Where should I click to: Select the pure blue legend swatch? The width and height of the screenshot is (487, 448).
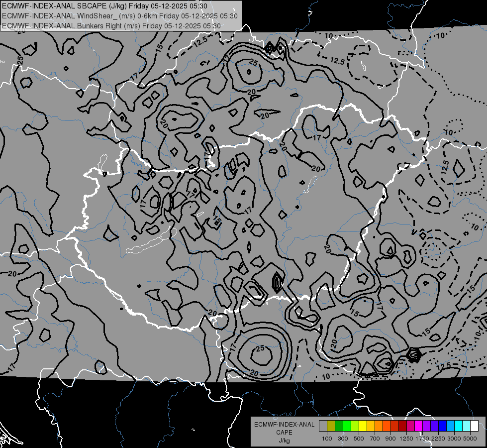pos(442,426)
